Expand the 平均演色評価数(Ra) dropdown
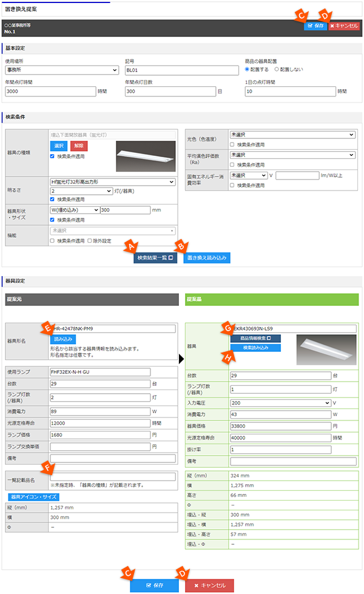This screenshot has height=594, width=364. [292, 155]
